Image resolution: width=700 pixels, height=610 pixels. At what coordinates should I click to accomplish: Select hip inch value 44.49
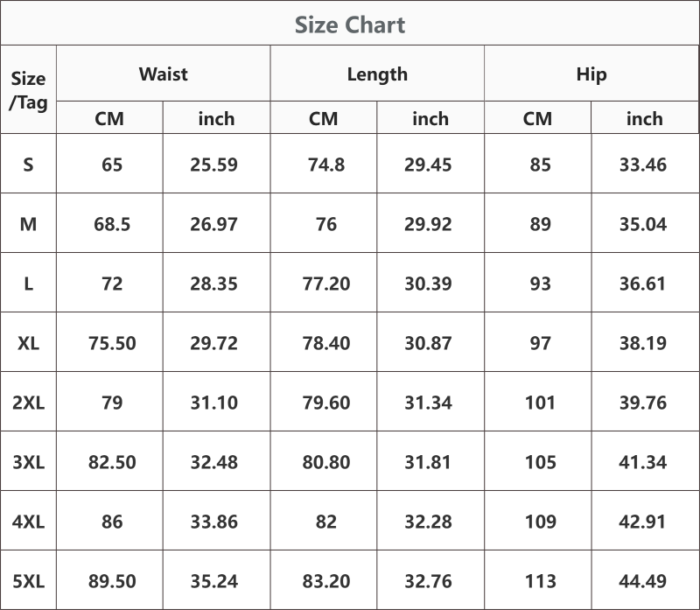(642, 581)
